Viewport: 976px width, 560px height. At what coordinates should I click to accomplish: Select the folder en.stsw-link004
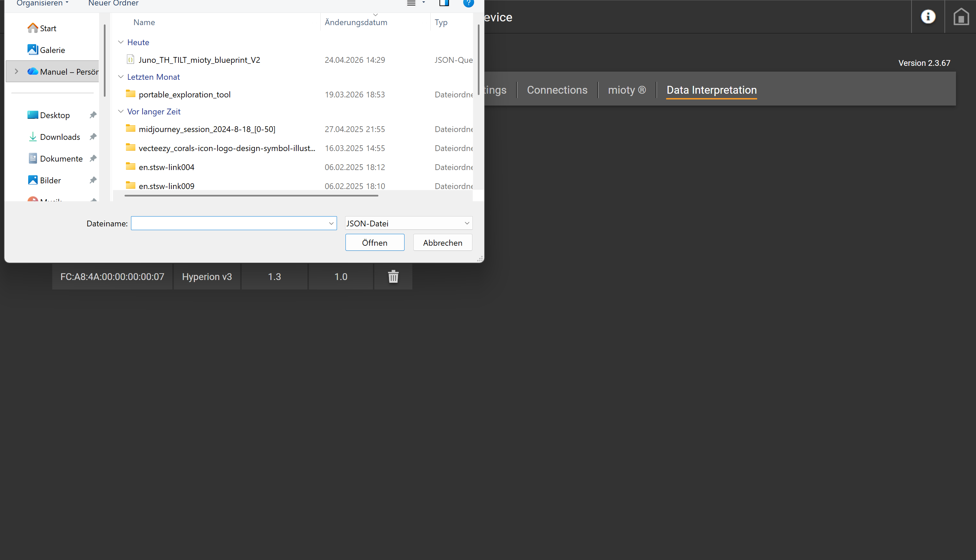pos(167,167)
